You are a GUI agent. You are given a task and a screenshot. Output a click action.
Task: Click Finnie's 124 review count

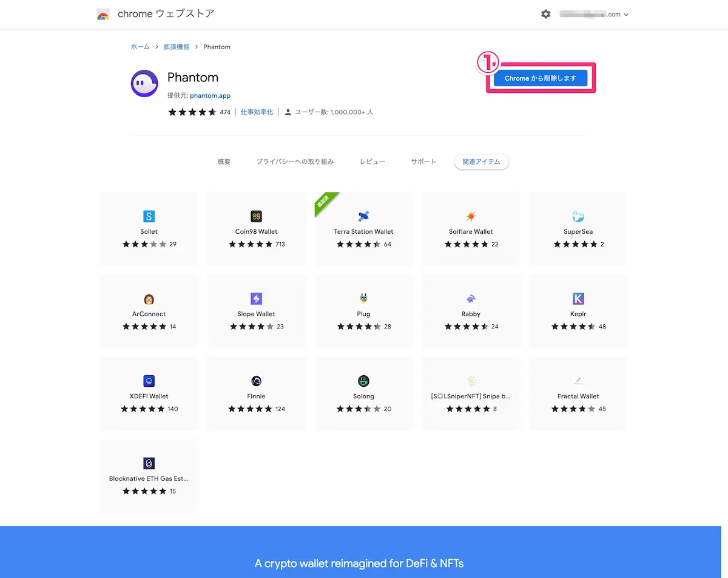(x=280, y=409)
